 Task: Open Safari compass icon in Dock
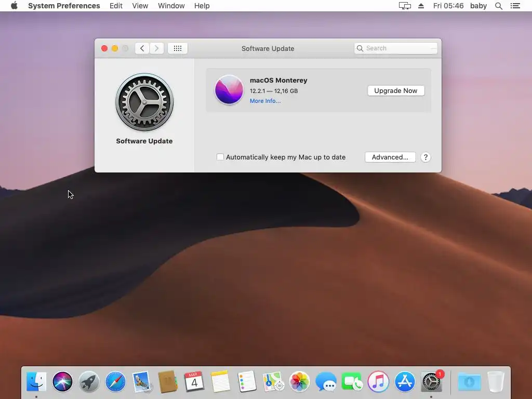(115, 381)
